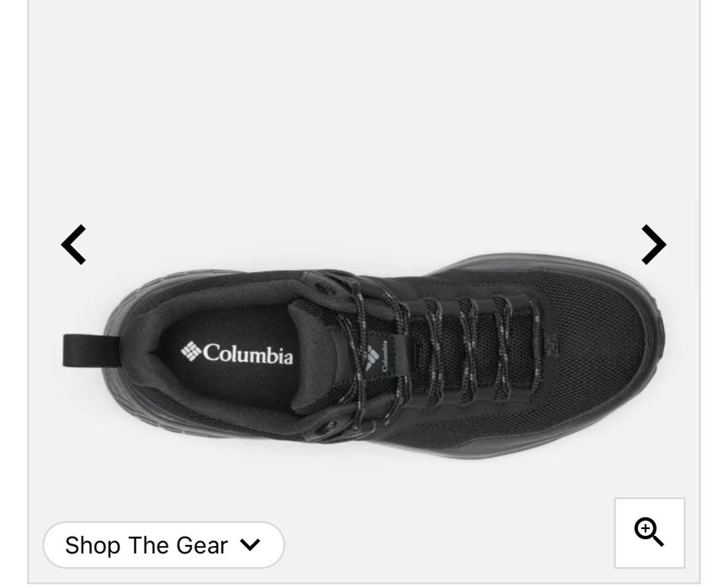Open the zoom magnifier icon
Screen dimensions: 728x588
[649, 532]
